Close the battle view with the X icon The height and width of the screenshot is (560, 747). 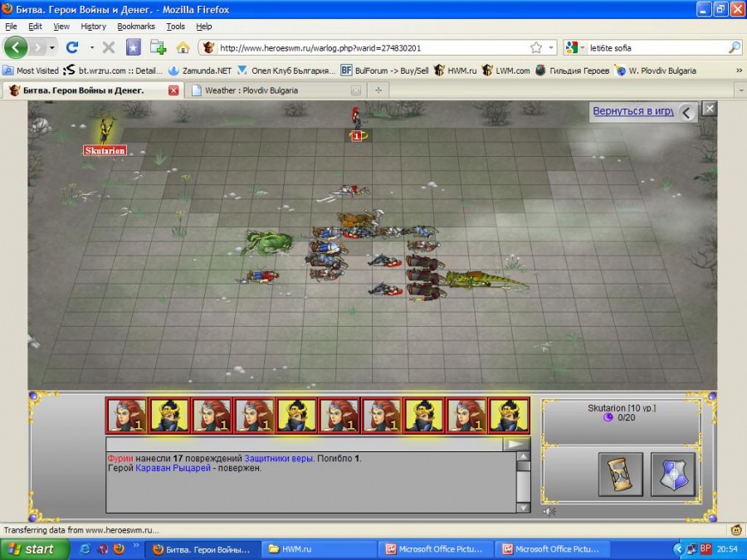pos(710,109)
